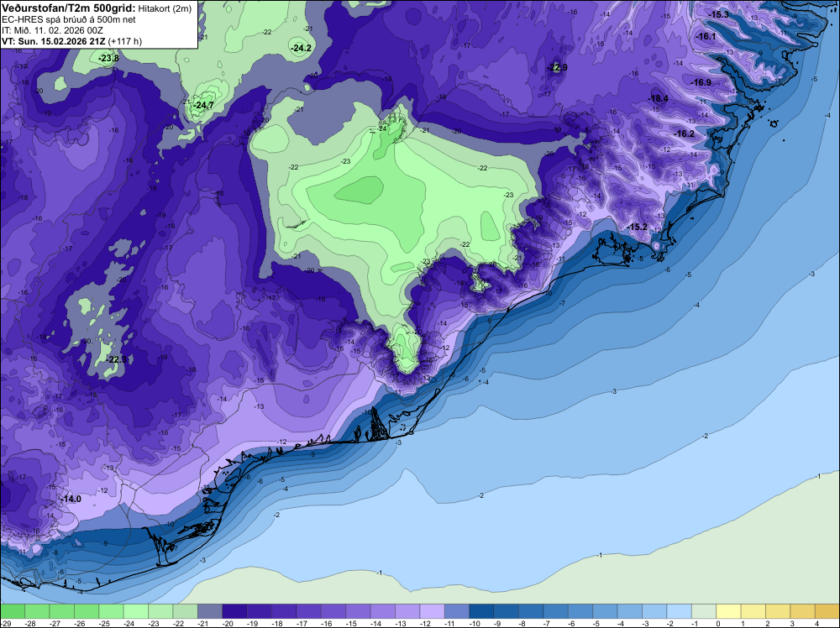Select the 'EC-HRES spá brúuð á 500m net' line

click(69, 20)
